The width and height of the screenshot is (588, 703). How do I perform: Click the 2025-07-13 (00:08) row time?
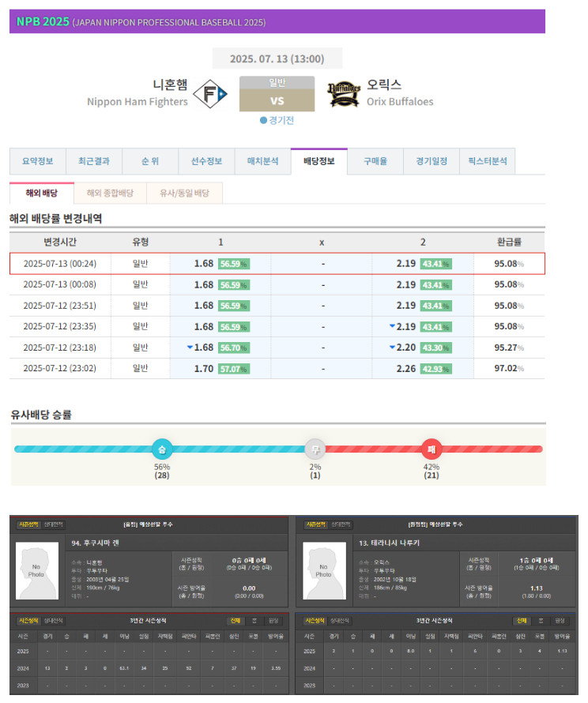tap(59, 284)
